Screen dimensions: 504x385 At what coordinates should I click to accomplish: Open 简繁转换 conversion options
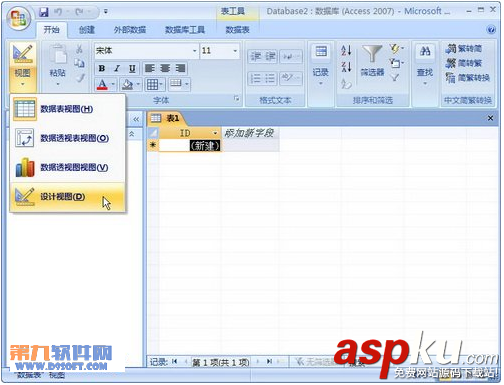click(467, 78)
